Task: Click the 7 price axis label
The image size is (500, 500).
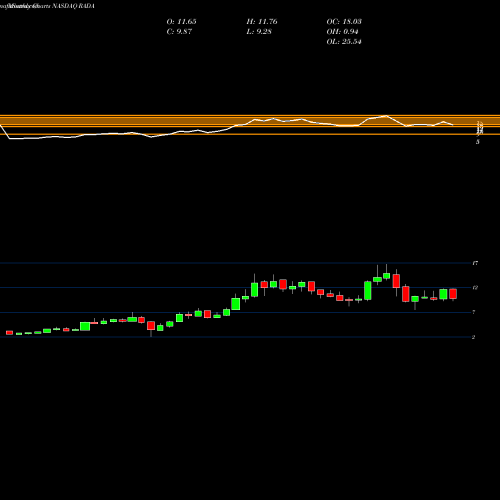Action: pos(474,312)
